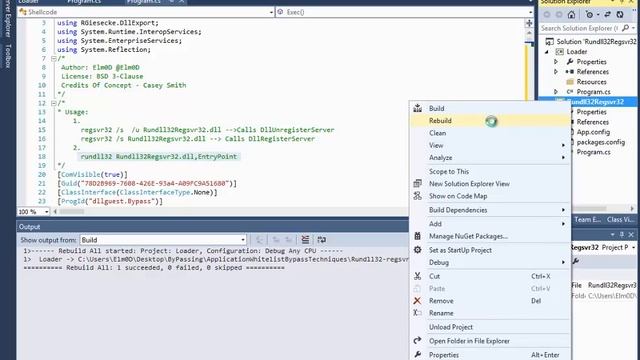Click the Clear All icon in Output toolbar
Image resolution: width=640 pixels, height=360 pixels.
(305, 240)
